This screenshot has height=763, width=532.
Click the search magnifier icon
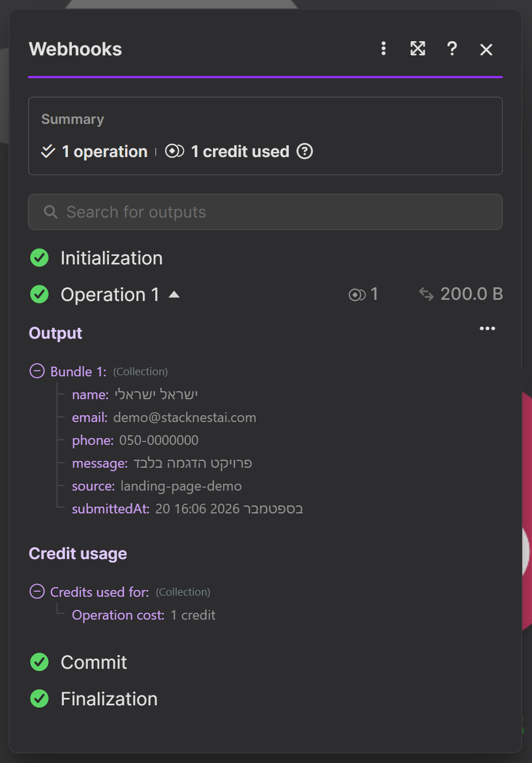[x=51, y=212]
